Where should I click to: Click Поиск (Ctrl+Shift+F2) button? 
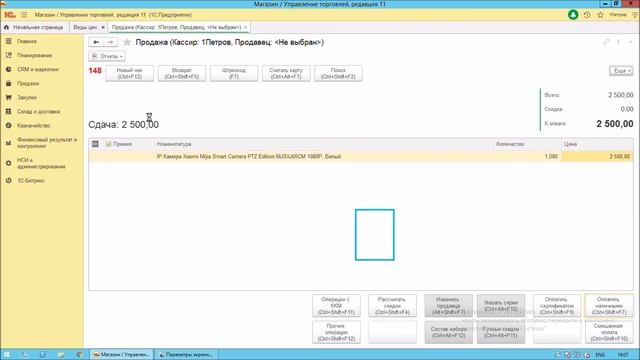pyautogui.click(x=338, y=73)
